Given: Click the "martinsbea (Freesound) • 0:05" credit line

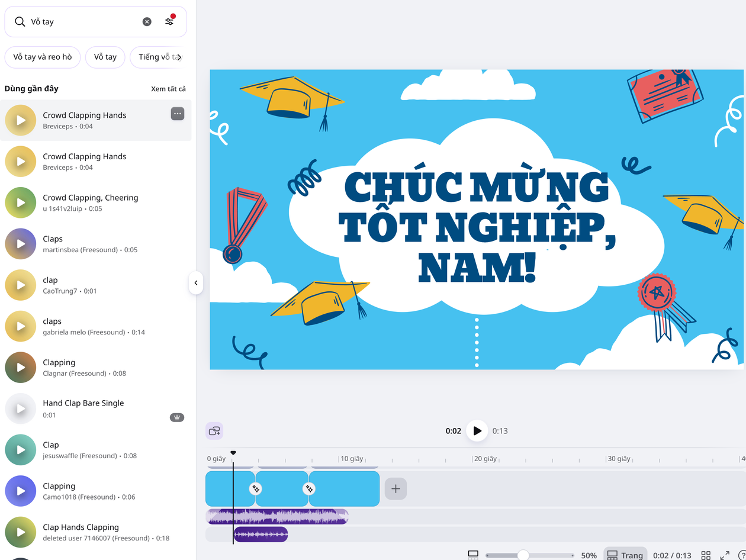Looking at the screenshot, I should pos(90,250).
